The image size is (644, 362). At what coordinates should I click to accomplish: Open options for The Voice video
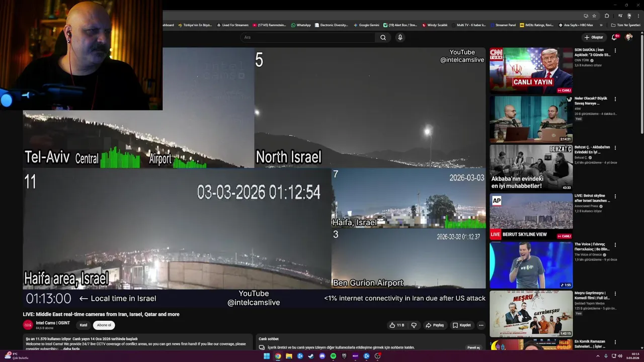(x=615, y=245)
